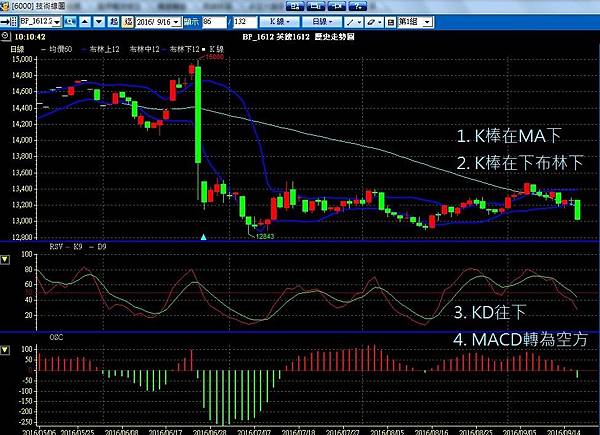Click the third title bar utility button
Image resolution: width=600 pixels, height=435 pixels.
pyautogui.click(x=337, y=6)
